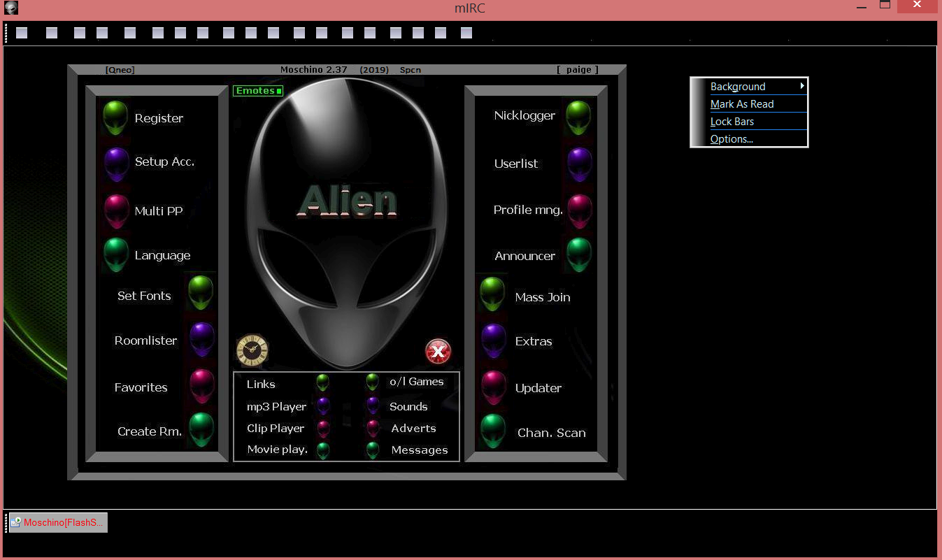Screen dimensions: 942x560
Task: Choose Mark As Read from context menu
Action: point(749,104)
